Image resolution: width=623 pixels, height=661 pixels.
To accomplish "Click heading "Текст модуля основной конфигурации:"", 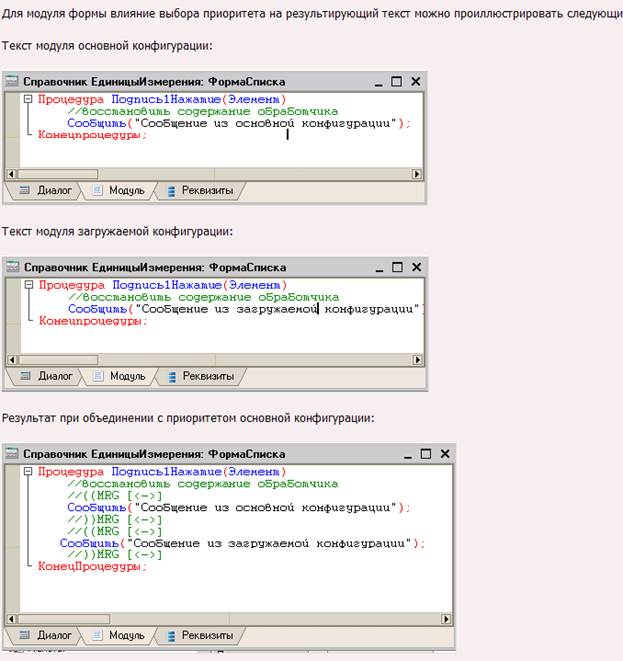I will pos(107,46).
